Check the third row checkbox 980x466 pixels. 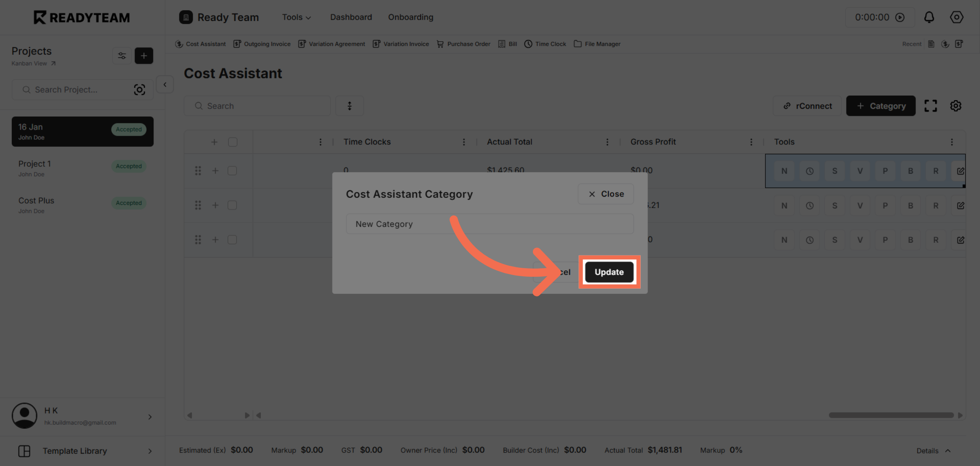point(232,240)
